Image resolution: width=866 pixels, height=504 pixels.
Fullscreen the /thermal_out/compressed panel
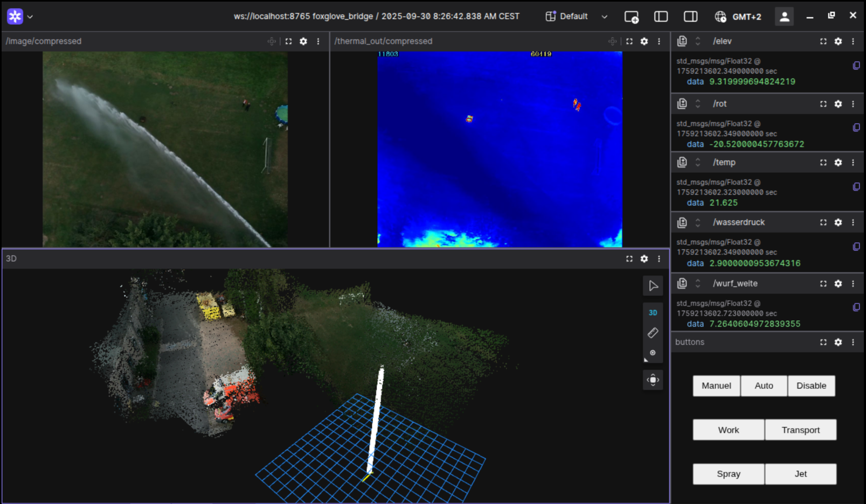[x=629, y=41]
